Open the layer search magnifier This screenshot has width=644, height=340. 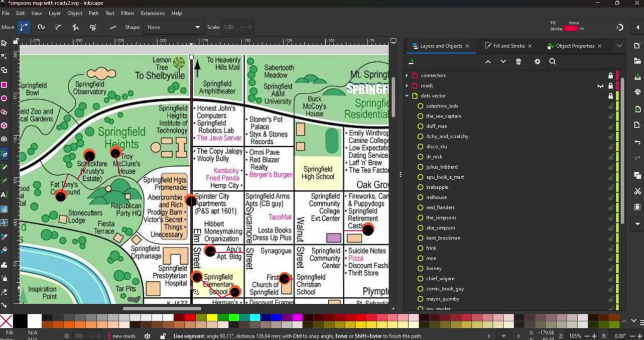click(552, 61)
